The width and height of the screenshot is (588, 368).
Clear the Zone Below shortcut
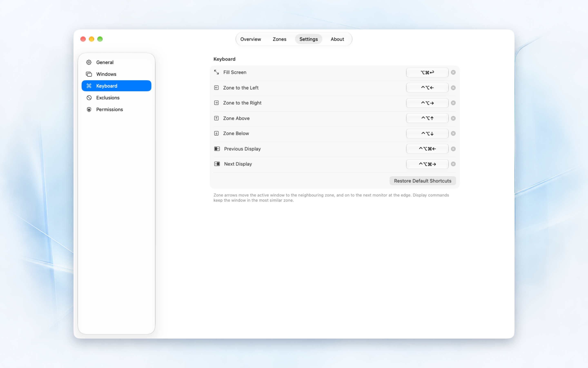453,133
